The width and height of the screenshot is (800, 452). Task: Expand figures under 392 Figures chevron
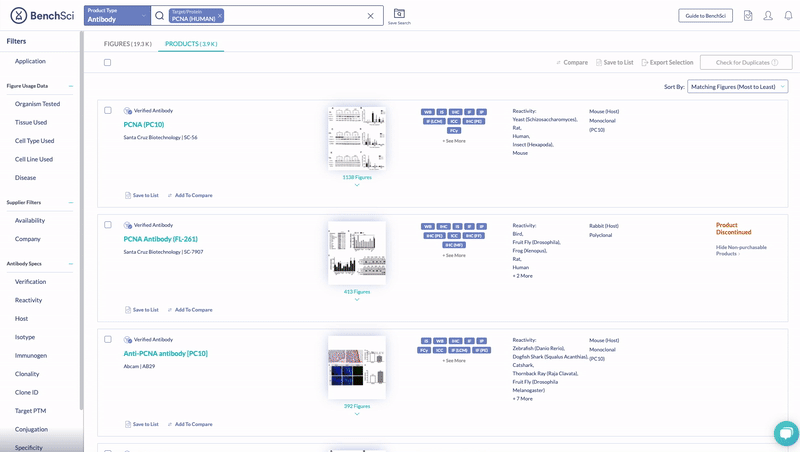click(x=357, y=414)
